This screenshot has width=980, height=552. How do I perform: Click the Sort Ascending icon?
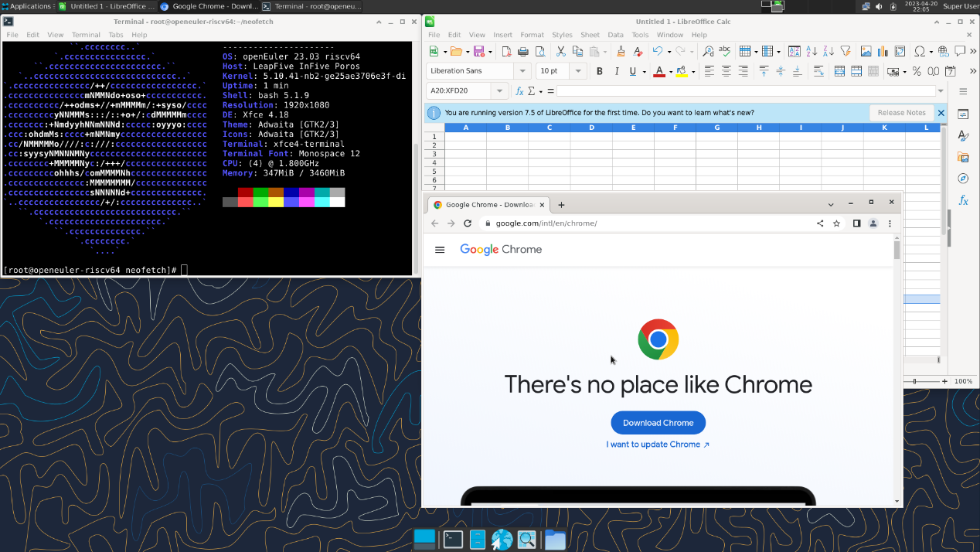[x=812, y=52]
